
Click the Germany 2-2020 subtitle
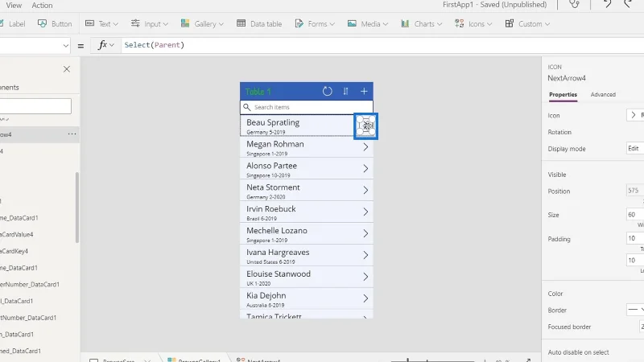tap(266, 197)
